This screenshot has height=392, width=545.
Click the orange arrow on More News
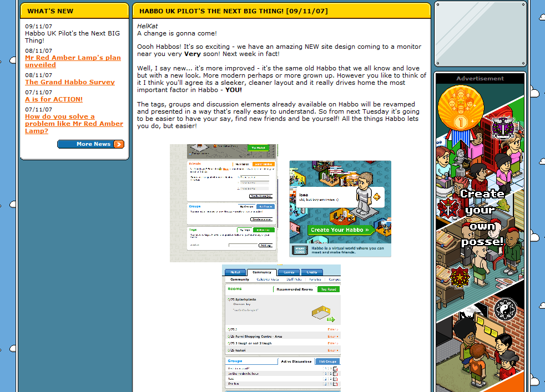tap(118, 144)
